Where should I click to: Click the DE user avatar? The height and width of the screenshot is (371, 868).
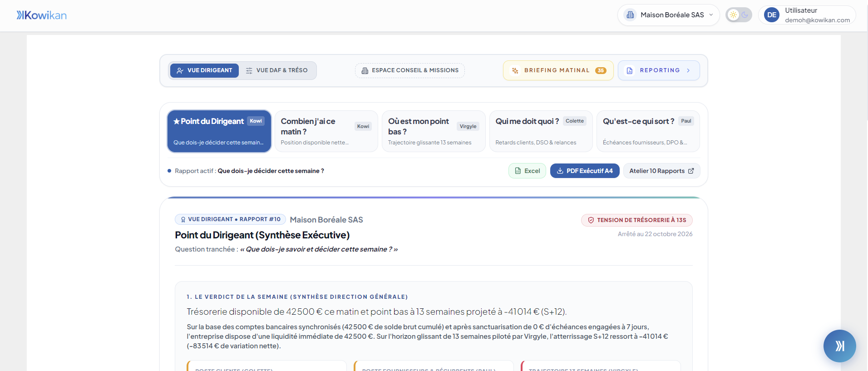[x=772, y=15]
